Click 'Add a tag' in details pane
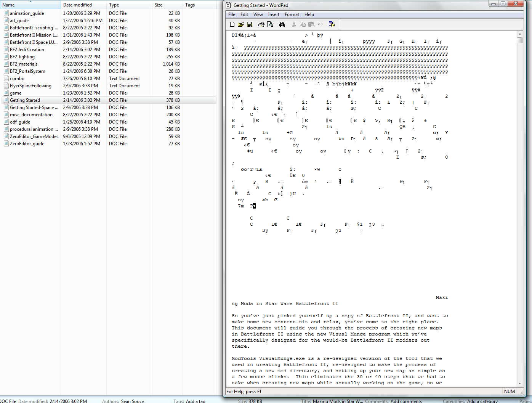532x403 pixels. (195, 401)
